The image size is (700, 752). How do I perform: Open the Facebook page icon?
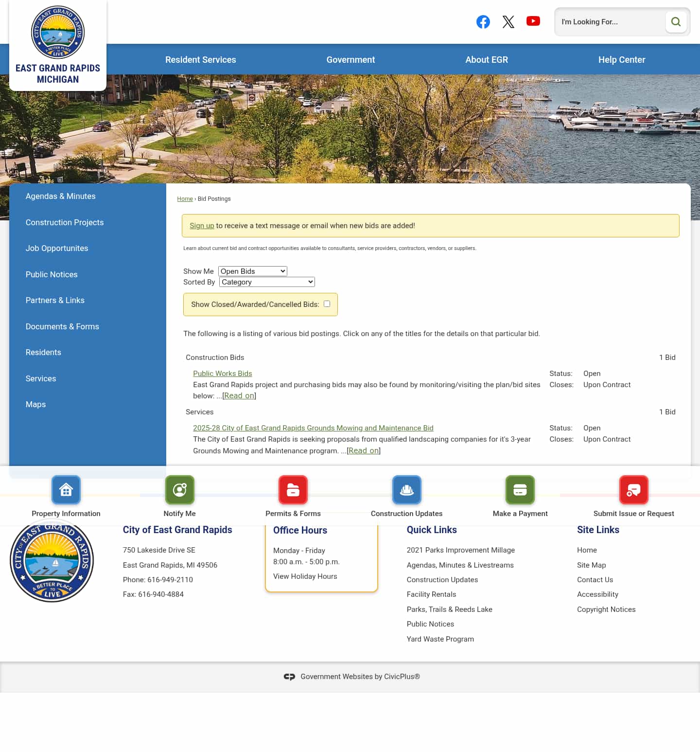coord(483,22)
